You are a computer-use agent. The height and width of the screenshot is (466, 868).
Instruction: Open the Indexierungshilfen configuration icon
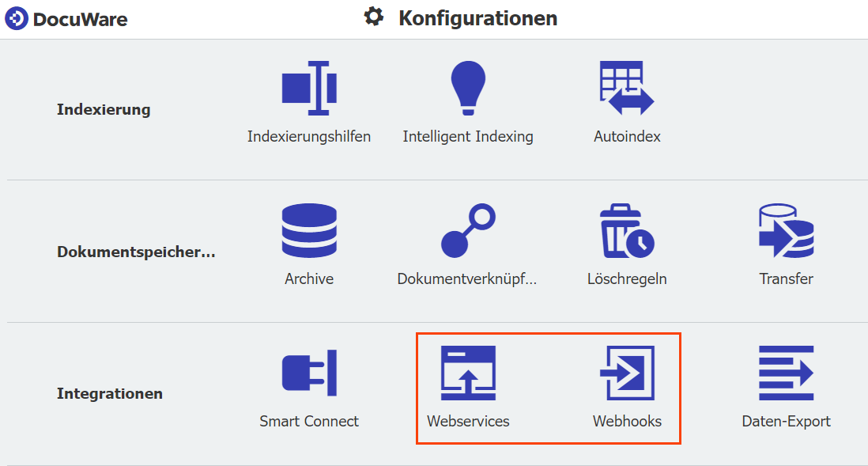(309, 88)
